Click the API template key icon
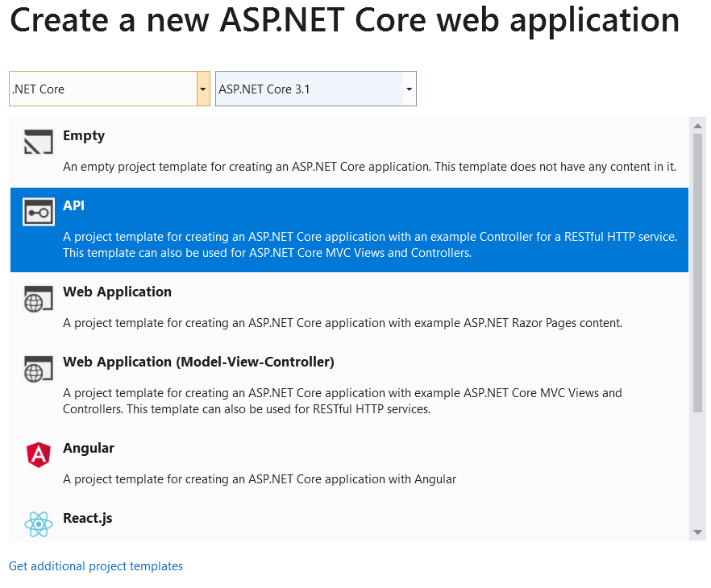 pyautogui.click(x=38, y=213)
